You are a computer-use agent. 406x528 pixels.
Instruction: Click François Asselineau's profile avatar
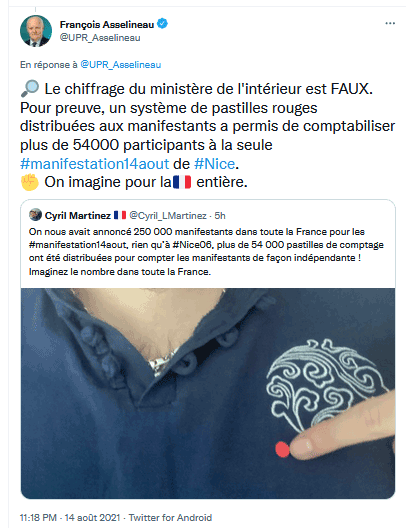tap(36, 31)
